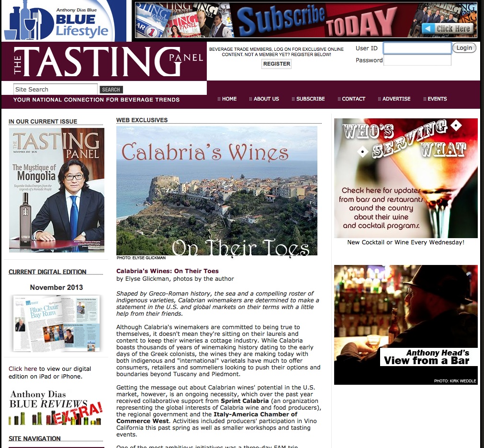Open the Contact menu item
Image resolution: width=484 pixels, height=448 pixels.
coord(351,99)
